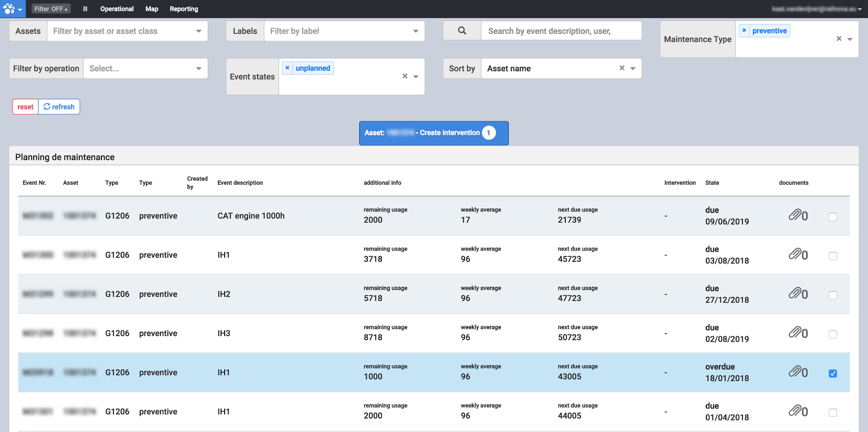Remove the 'unplanned' event state tag
Viewport: 868px width, 432px height.
288,68
